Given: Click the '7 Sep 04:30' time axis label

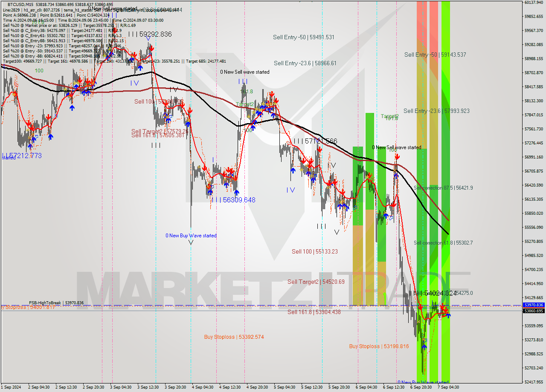Looking at the screenshot, I should [448, 387].
